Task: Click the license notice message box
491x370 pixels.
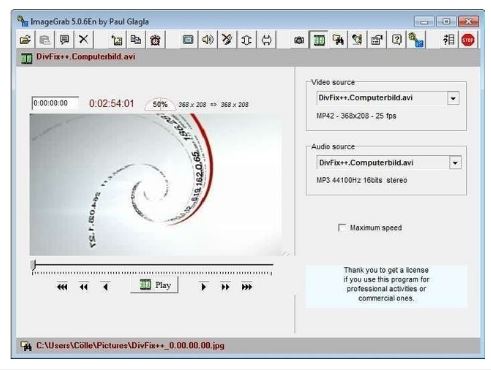Action: pyautogui.click(x=386, y=286)
